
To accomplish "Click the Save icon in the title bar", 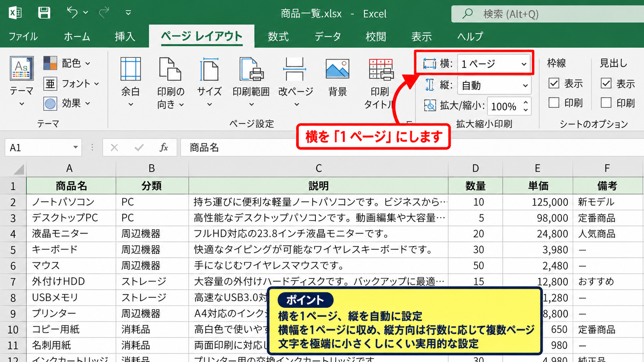I will (44, 13).
